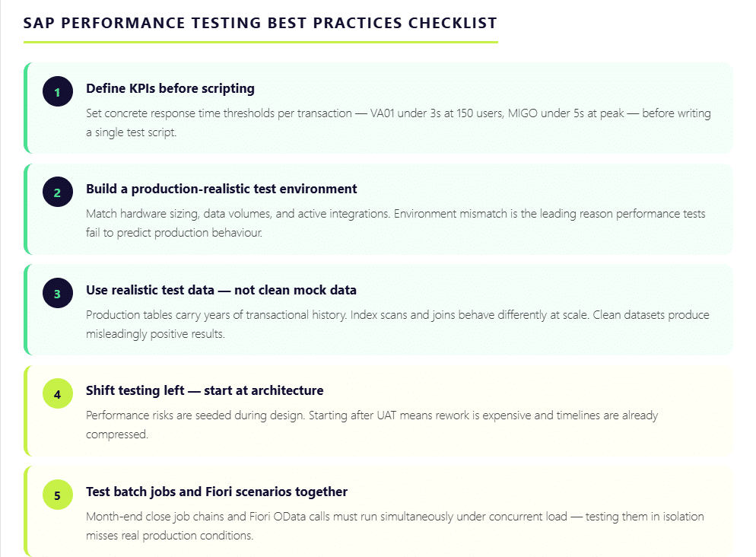Select the lime number 5 badge
756x557 pixels.
pyautogui.click(x=57, y=495)
